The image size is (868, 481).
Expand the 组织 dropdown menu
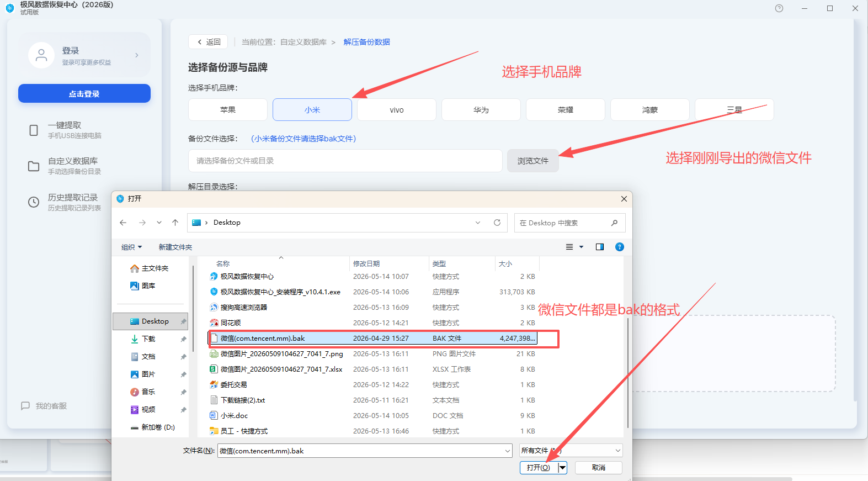click(132, 247)
